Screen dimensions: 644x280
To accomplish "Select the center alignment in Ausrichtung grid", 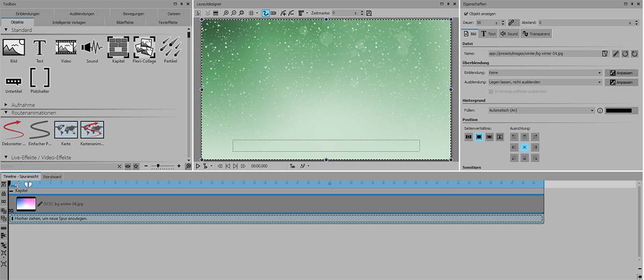I will click(525, 147).
